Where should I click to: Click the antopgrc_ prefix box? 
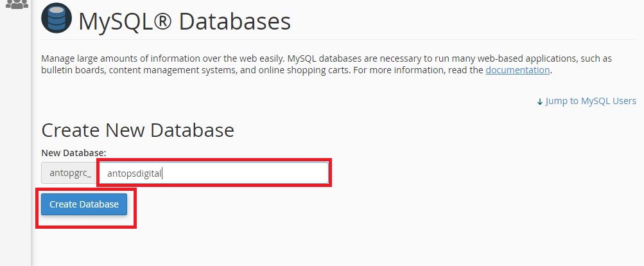70,173
